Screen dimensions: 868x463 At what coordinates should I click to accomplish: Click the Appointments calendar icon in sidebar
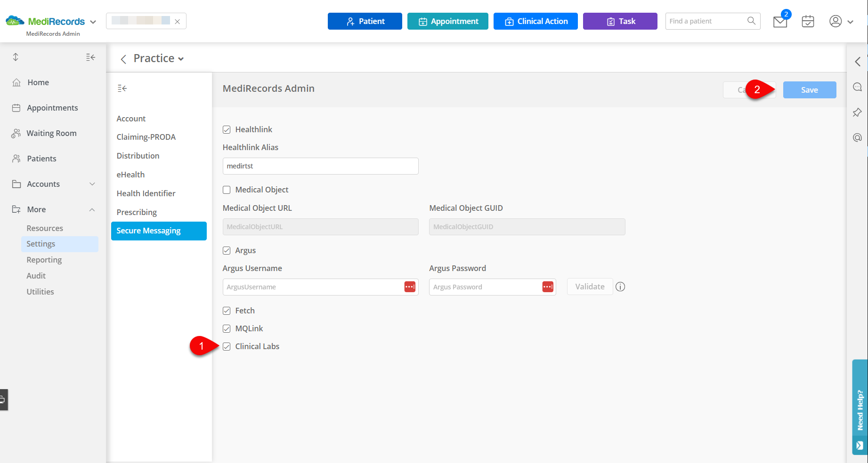(16, 108)
